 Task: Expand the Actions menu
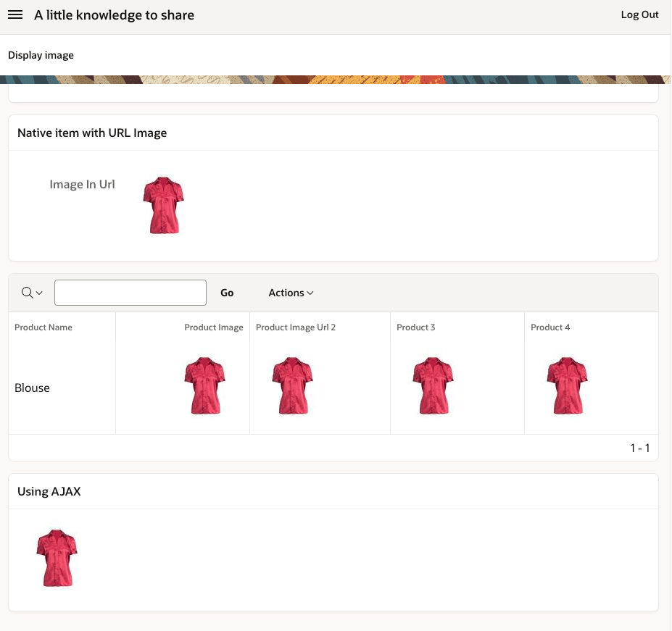tap(291, 293)
